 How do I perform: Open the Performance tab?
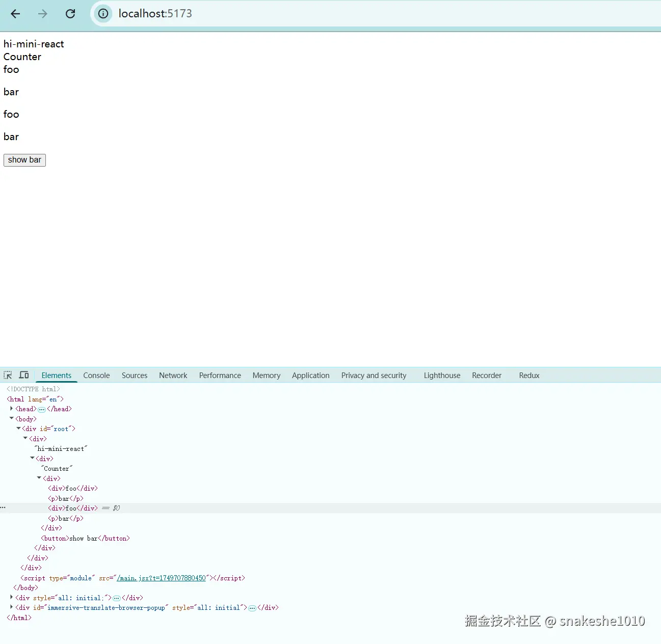(220, 375)
